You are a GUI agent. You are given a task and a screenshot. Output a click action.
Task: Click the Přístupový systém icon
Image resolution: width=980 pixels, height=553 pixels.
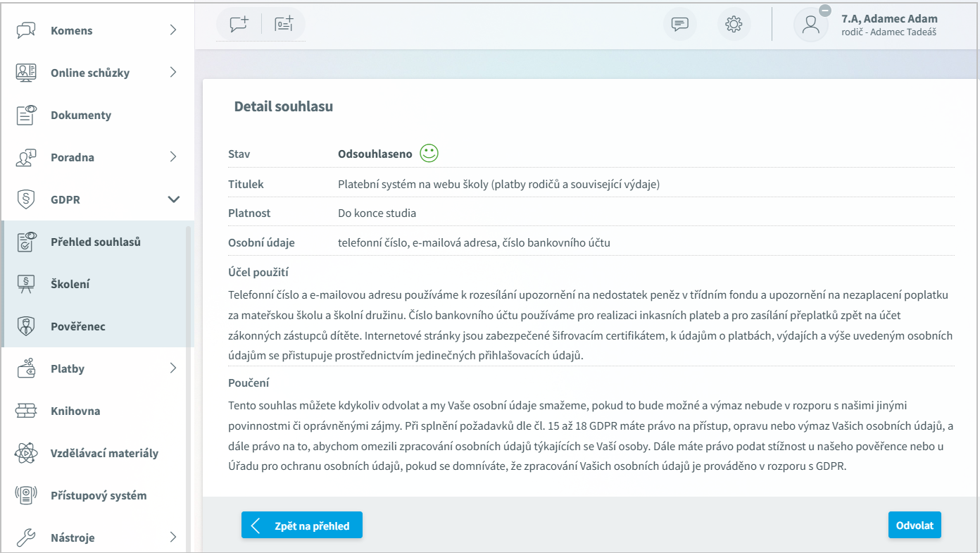coord(26,495)
